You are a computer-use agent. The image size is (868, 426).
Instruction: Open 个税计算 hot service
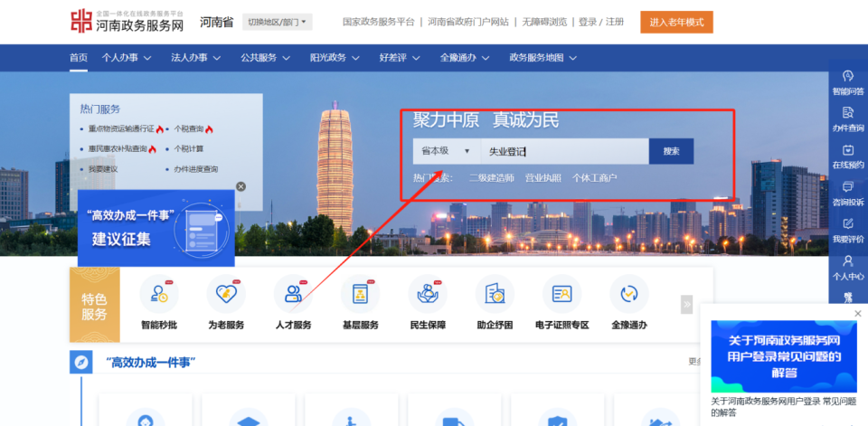(189, 149)
